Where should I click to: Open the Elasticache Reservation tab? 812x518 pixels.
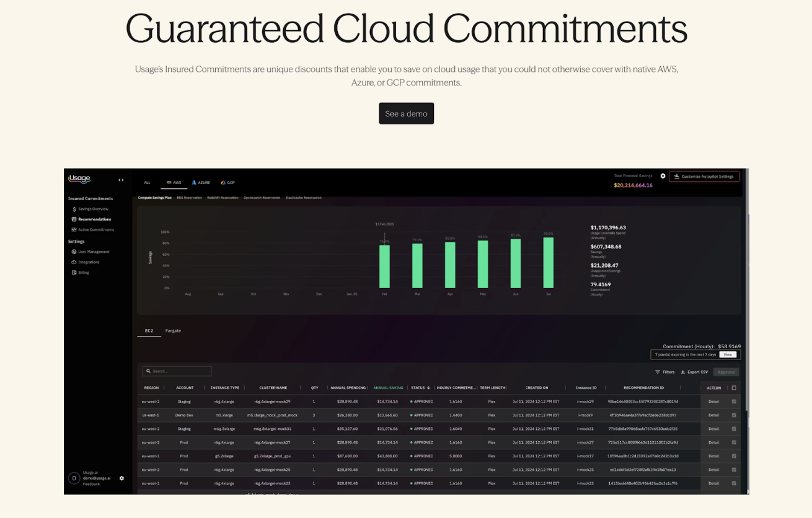point(303,198)
